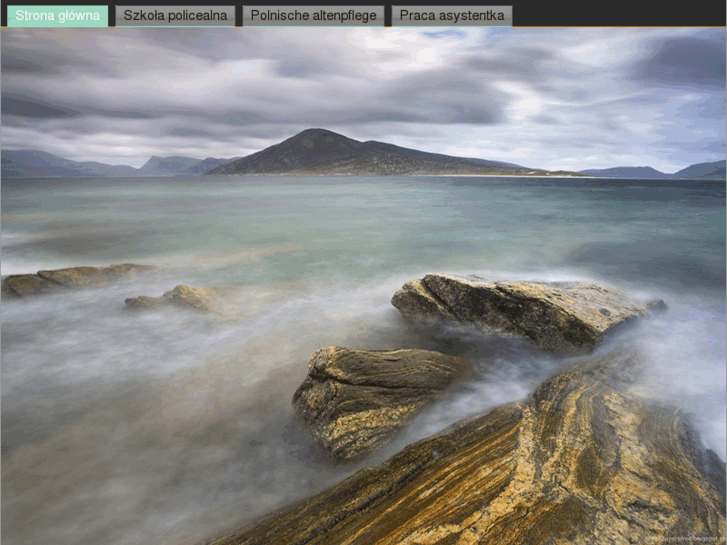This screenshot has height=545, width=727.
Task: Click the empty dark navigation bar area at right
Action: [620, 14]
